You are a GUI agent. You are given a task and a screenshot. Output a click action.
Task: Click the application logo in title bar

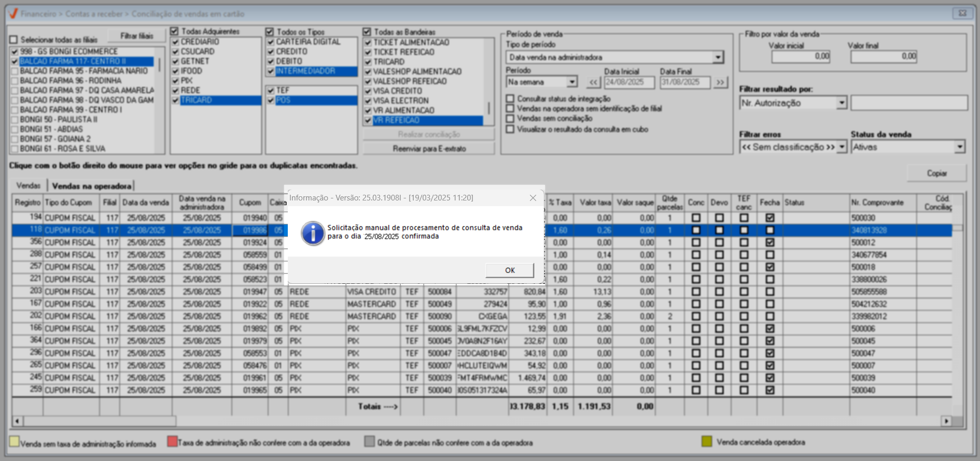click(13, 13)
